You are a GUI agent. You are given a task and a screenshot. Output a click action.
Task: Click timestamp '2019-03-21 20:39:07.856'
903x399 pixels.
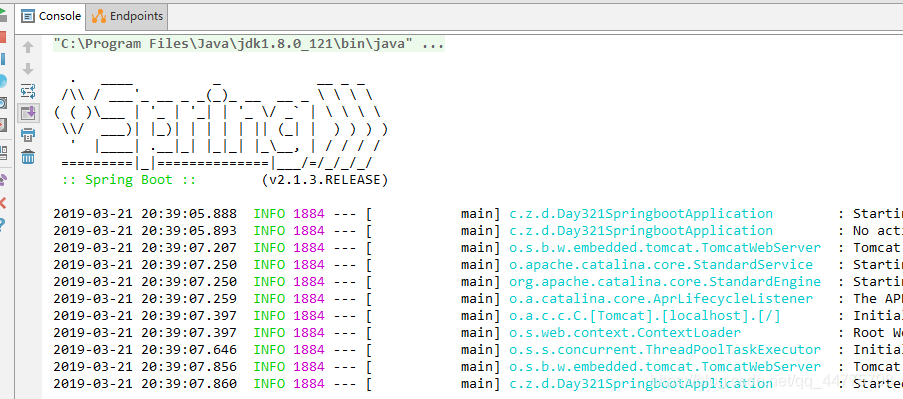point(145,367)
